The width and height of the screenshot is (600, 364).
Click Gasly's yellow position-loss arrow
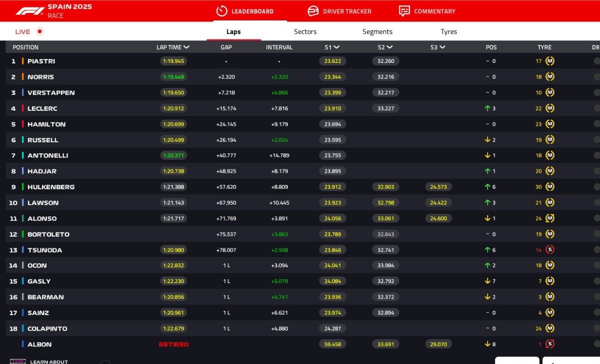tap(487, 281)
